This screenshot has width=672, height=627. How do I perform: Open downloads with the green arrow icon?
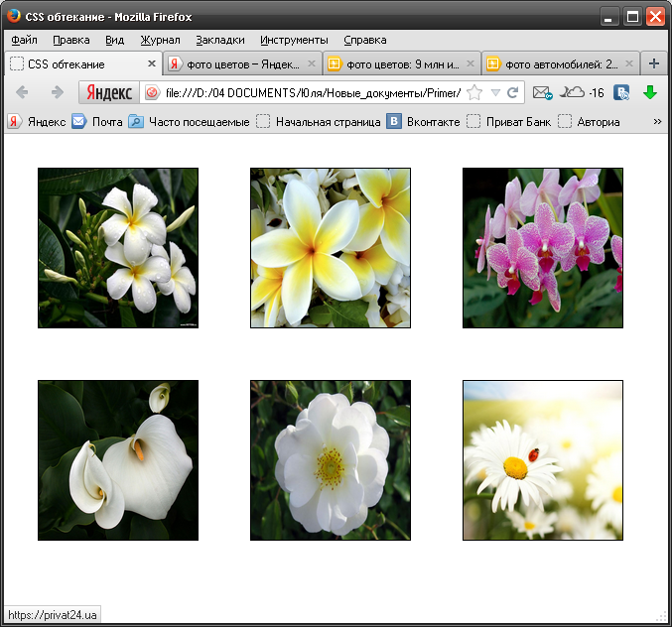point(650,92)
